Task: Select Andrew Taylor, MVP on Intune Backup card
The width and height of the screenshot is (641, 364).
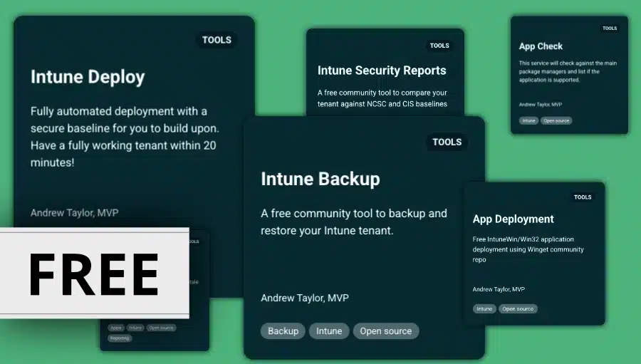Action: tap(305, 298)
